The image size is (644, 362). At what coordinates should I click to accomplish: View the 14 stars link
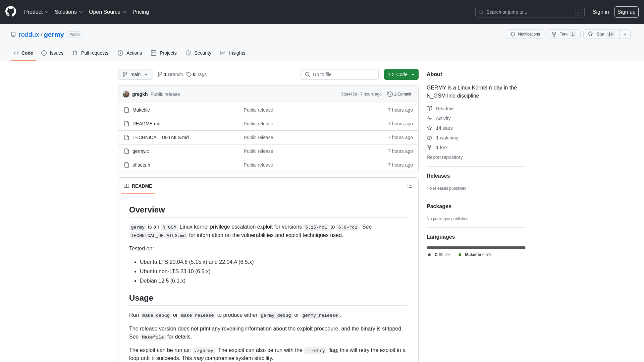coord(440,128)
